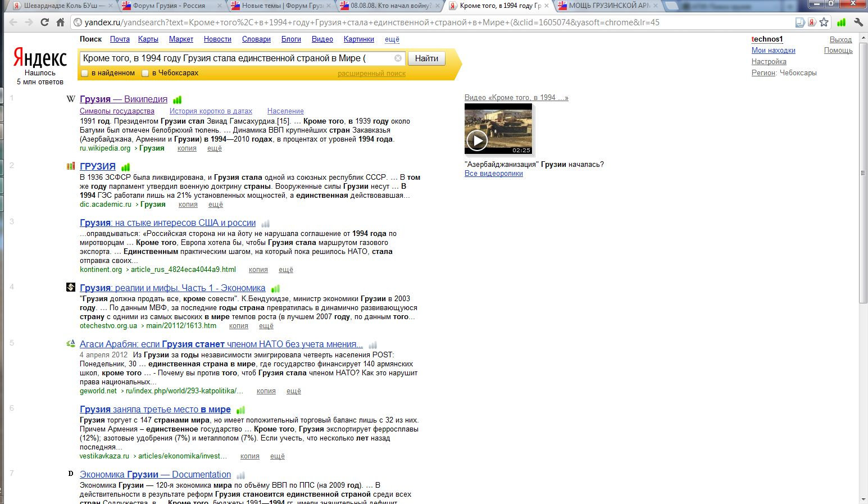
Task: Click the browser home icon
Action: tap(60, 22)
